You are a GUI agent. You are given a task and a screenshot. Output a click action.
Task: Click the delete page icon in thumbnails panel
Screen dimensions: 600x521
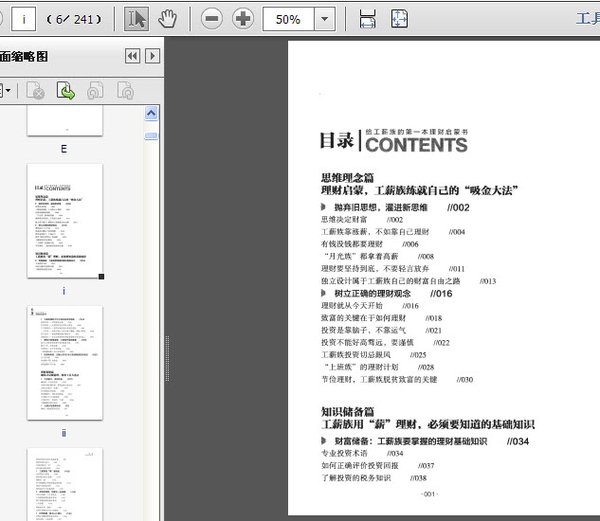pyautogui.click(x=36, y=91)
